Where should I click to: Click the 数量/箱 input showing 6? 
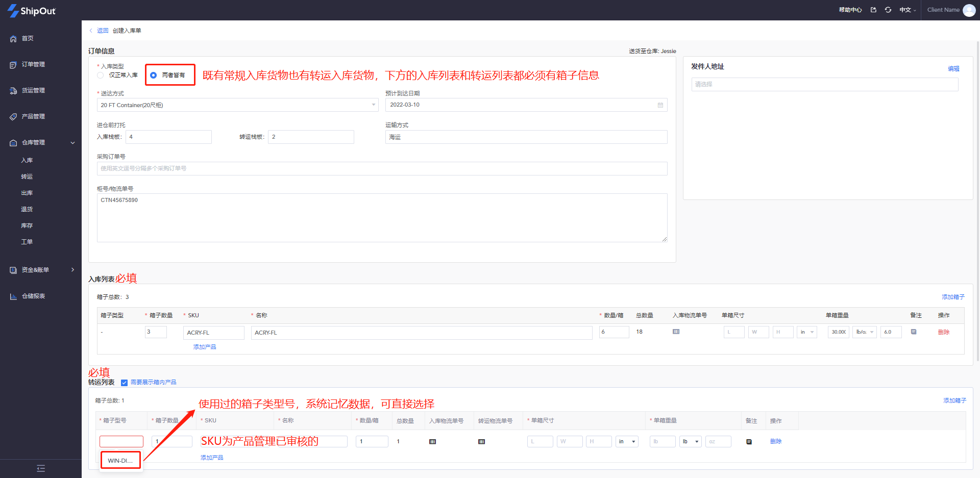click(x=614, y=332)
